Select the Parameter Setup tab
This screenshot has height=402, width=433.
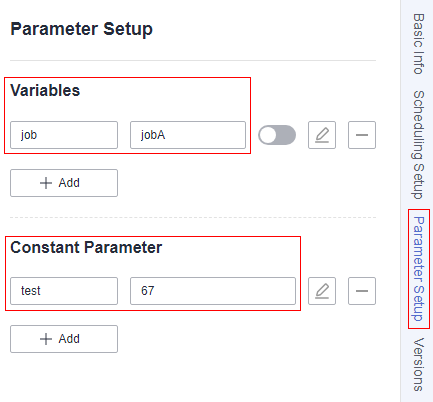point(418,269)
